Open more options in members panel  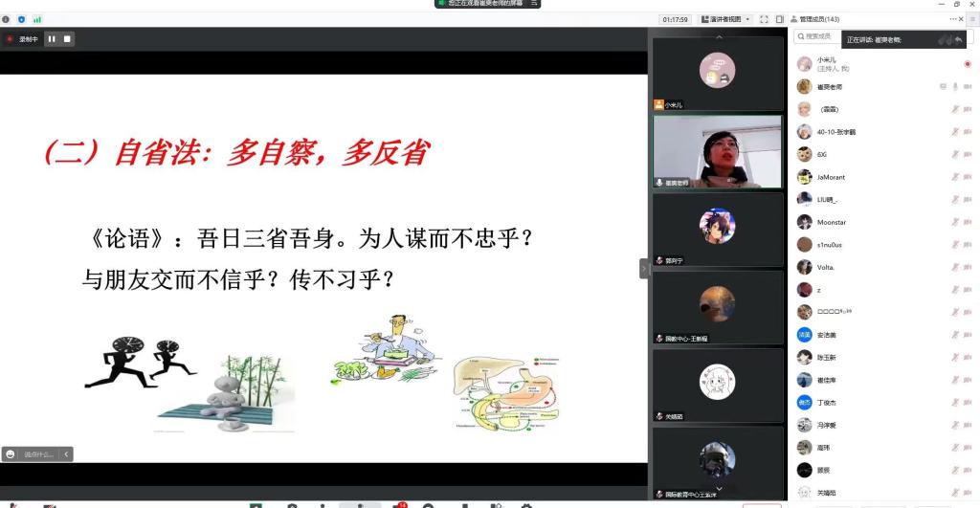point(953,19)
